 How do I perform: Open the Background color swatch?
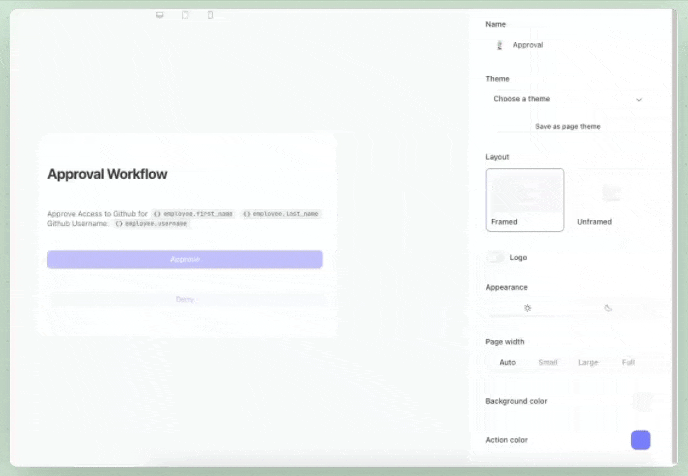pos(641,401)
